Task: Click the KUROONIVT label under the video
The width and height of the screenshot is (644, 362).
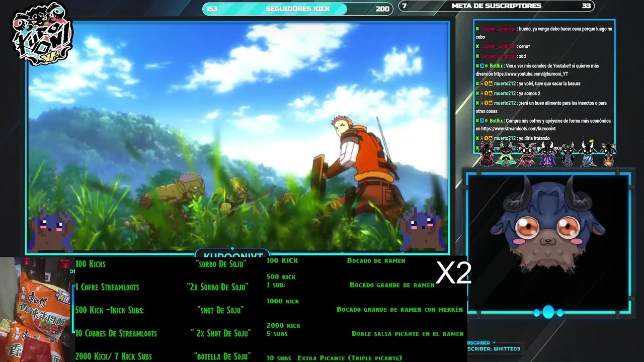Action: coord(232,256)
